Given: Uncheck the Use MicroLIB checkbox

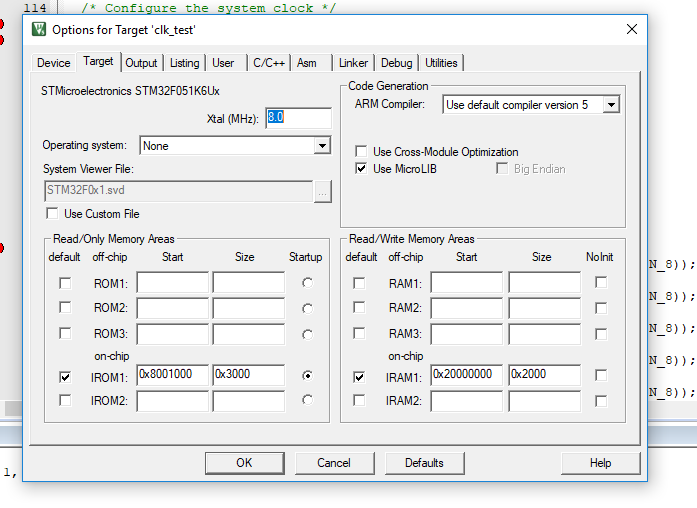Looking at the screenshot, I should [x=362, y=169].
